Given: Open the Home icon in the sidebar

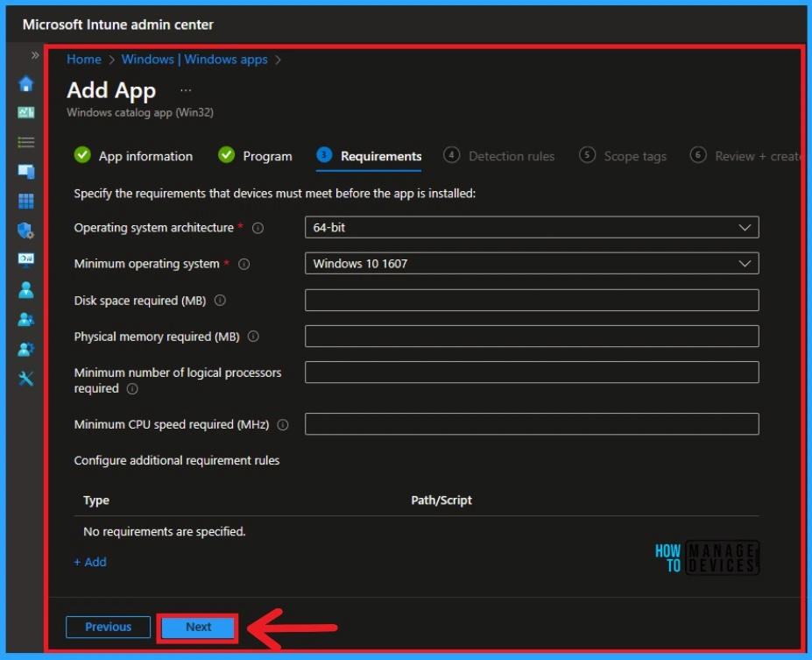Looking at the screenshot, I should pos(26,83).
